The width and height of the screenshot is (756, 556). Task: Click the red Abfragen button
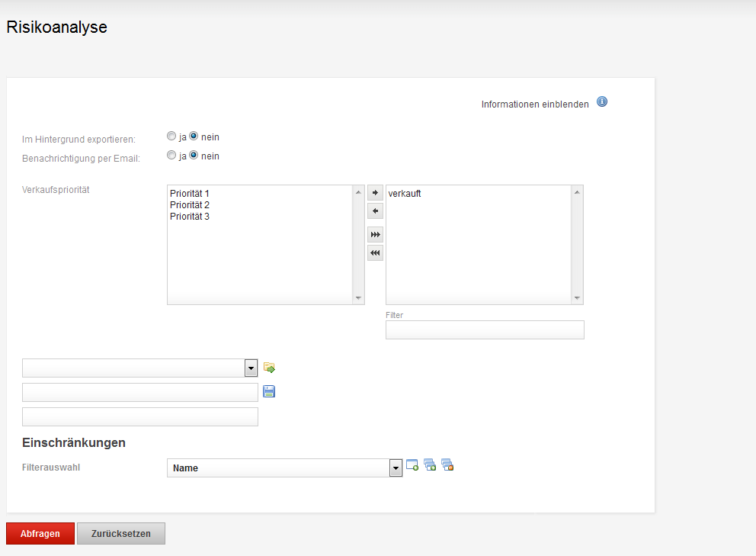[40, 533]
